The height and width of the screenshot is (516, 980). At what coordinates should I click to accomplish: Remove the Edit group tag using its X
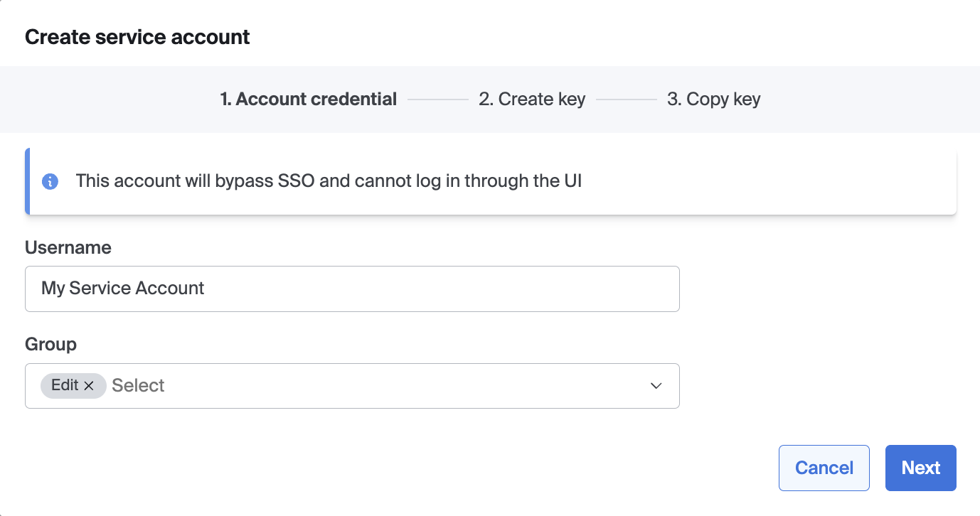tap(89, 385)
